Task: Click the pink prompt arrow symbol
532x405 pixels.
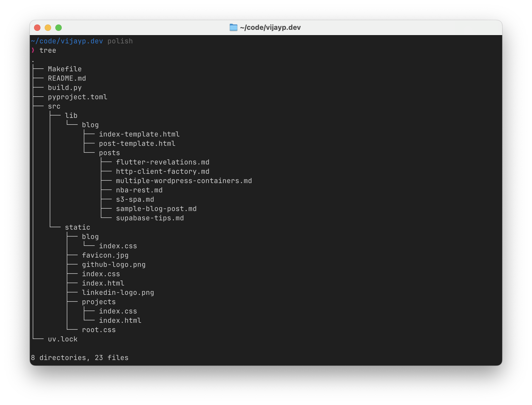Action: (x=33, y=50)
